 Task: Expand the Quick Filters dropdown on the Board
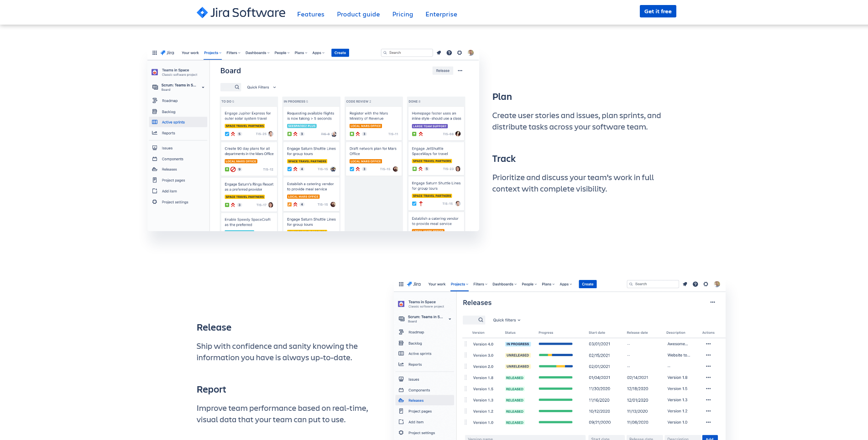click(261, 87)
